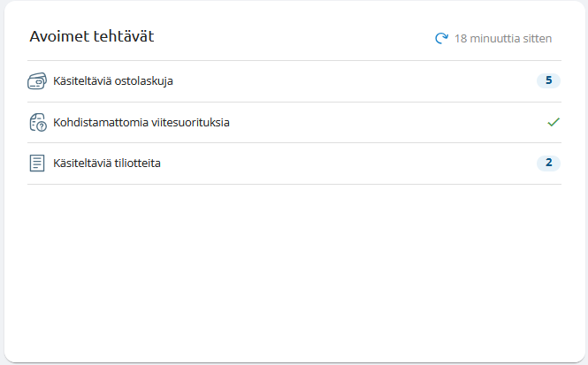Click empty space in the tiliotteita row
This screenshot has width=588, height=365.
click(354, 163)
